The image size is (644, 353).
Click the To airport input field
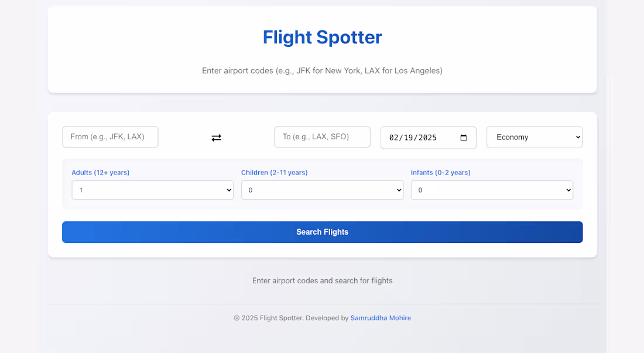click(x=322, y=136)
